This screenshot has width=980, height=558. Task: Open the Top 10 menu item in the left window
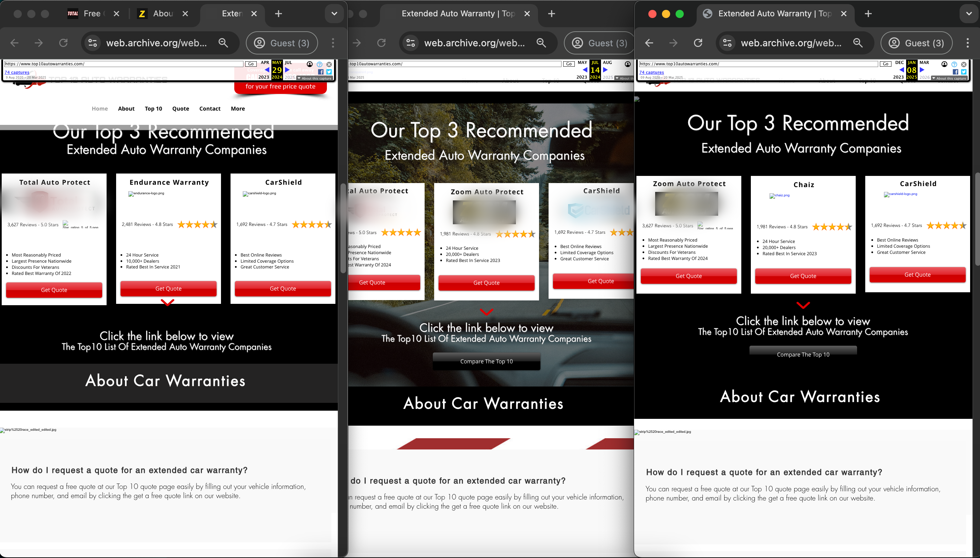coord(154,109)
